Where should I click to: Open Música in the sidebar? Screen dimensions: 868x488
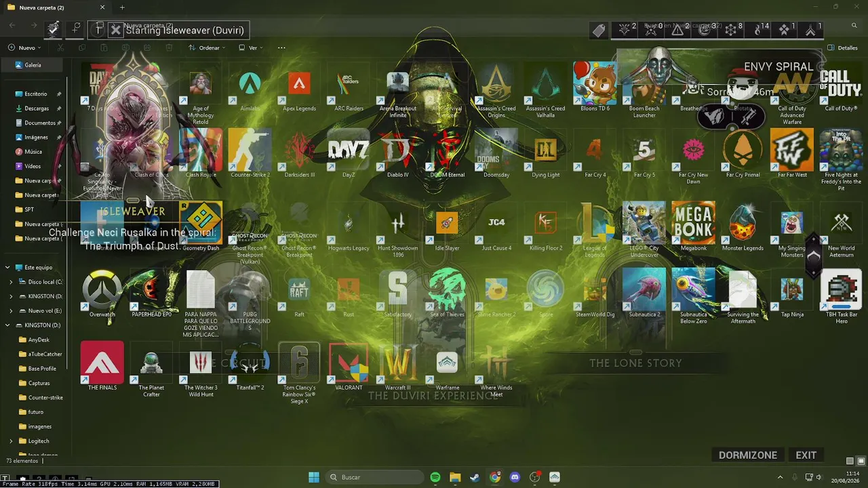(x=33, y=152)
